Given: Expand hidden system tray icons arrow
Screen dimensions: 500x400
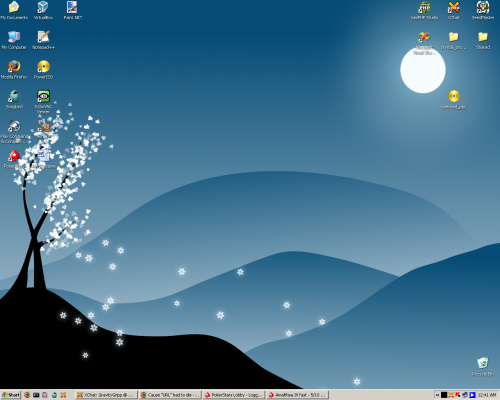Looking at the screenshot, I should click(437, 395).
